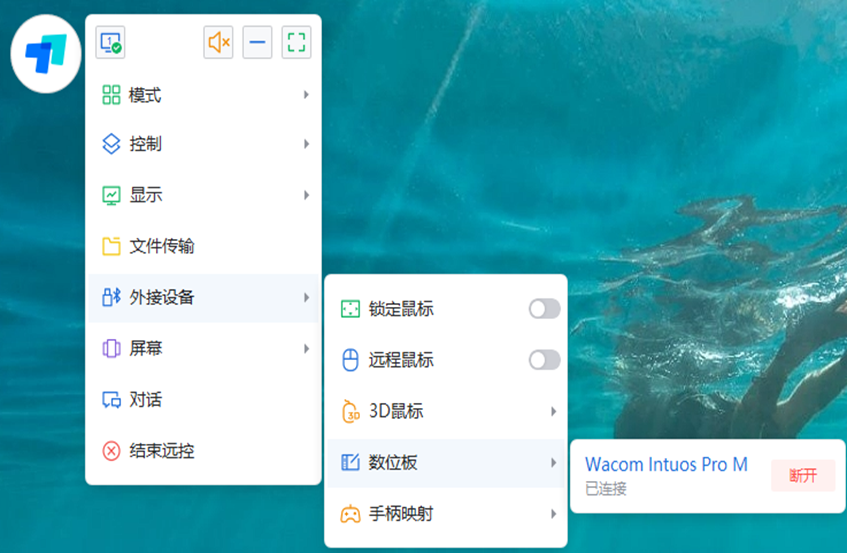Click the red 结束远控 icon
847x553 pixels.
pyautogui.click(x=111, y=451)
